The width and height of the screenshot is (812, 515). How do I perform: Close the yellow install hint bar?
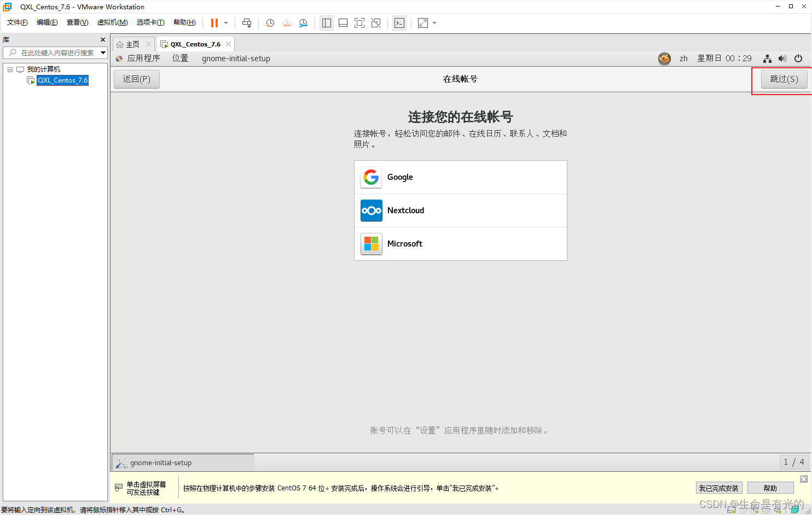804,479
